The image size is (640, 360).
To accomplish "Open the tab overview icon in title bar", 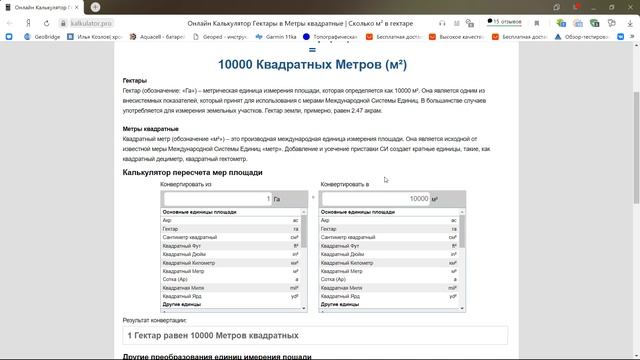I will [557, 7].
